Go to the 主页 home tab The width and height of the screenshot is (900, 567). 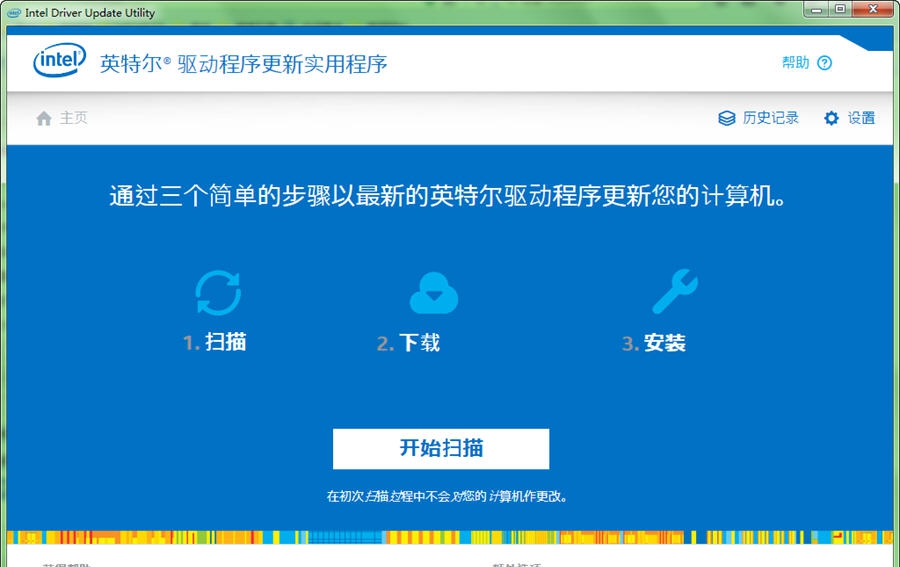[x=73, y=118]
